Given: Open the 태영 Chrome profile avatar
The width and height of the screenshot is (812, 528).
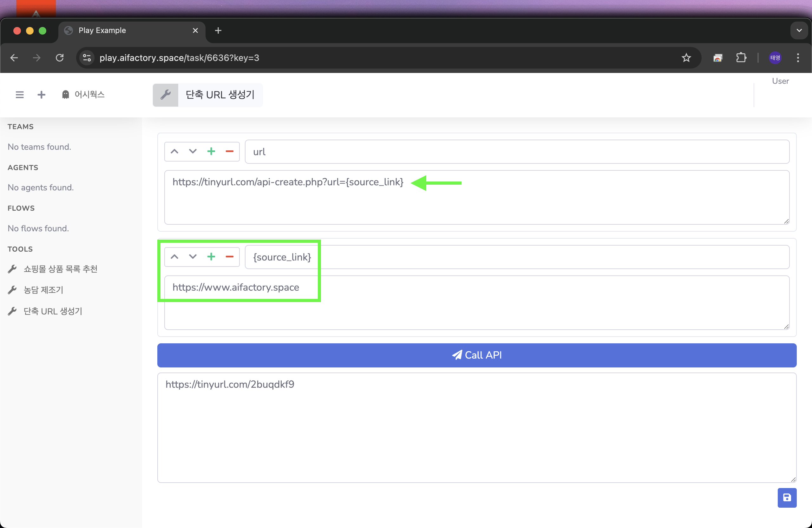Looking at the screenshot, I should point(775,58).
